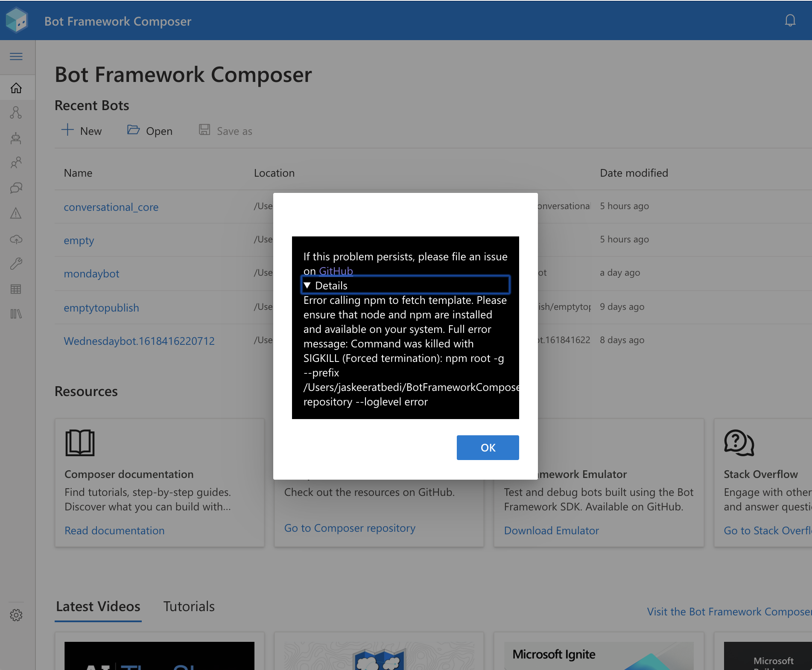Open the settings gear at sidebar bottom
The height and width of the screenshot is (670, 812).
pos(16,615)
